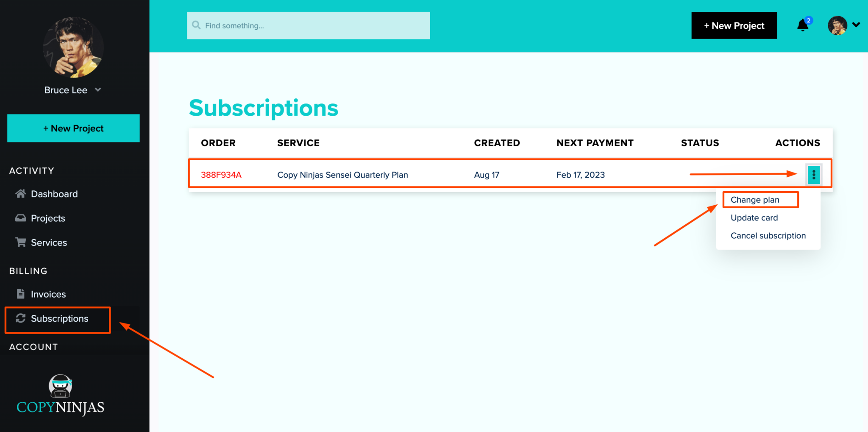868x432 pixels.
Task: Click the SERVICE column header
Action: pyautogui.click(x=298, y=143)
